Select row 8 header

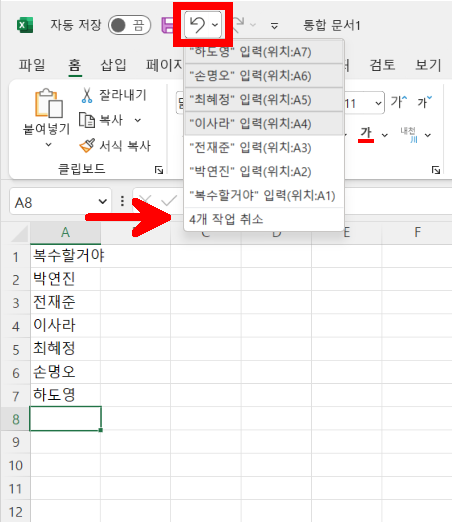tap(16, 419)
